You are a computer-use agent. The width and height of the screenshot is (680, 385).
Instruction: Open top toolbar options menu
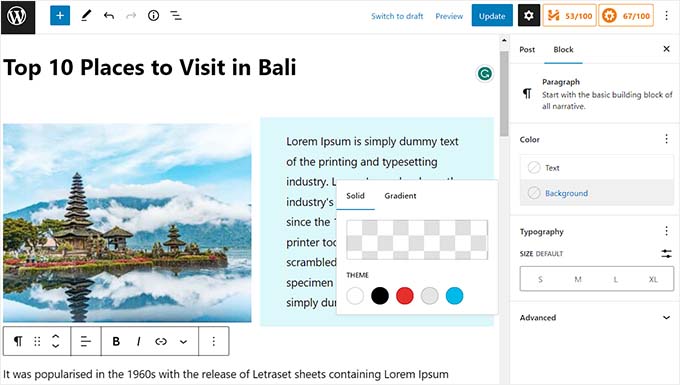[x=667, y=16]
